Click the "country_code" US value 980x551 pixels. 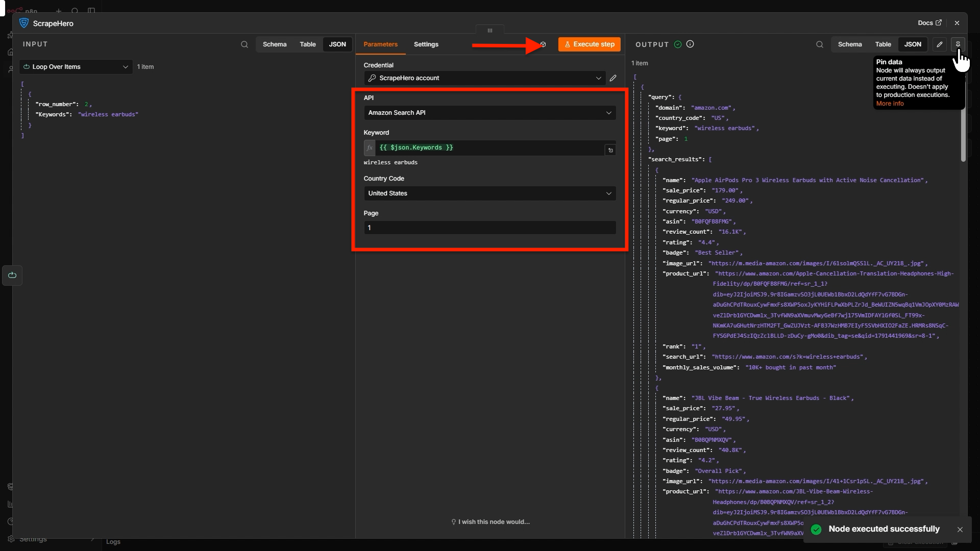pos(718,118)
